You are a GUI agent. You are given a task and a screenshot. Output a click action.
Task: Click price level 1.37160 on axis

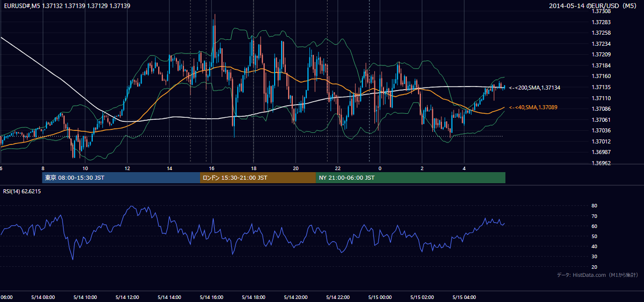[601, 76]
